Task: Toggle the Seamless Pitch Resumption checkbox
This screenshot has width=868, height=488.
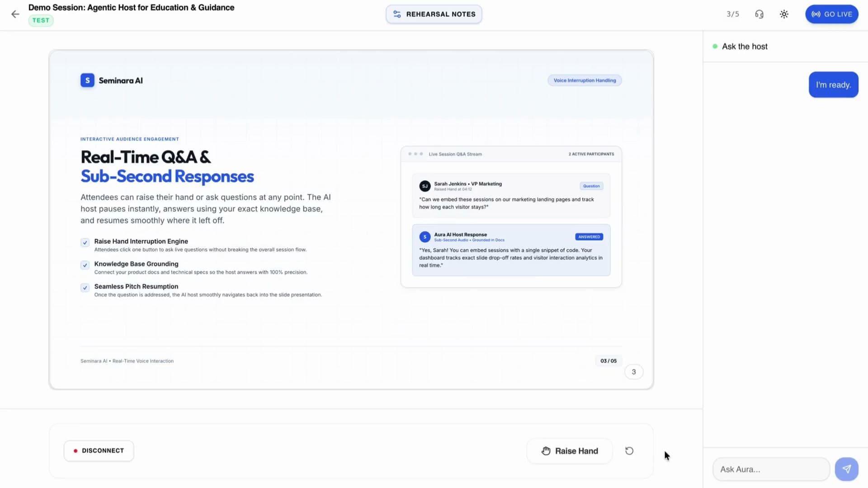Action: click(85, 288)
